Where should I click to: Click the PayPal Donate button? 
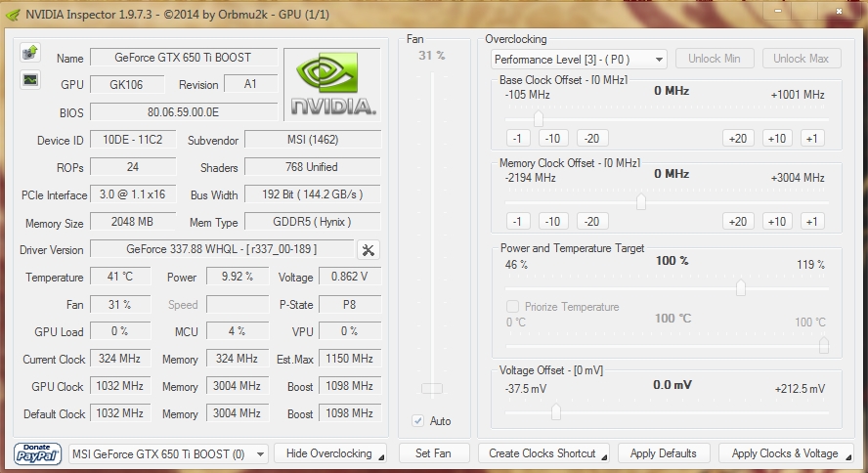tap(37, 453)
